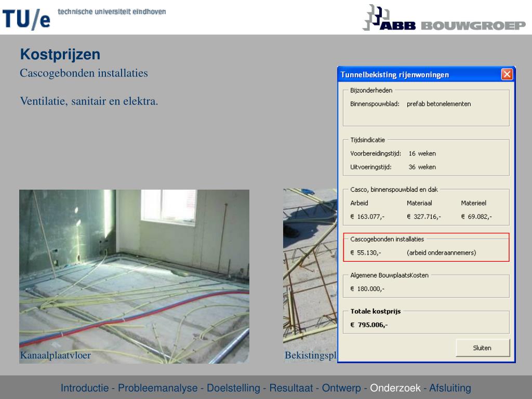Click 'Ventilatie, sanitair en elektra.' text
The height and width of the screenshot is (399, 532).
click(89, 101)
